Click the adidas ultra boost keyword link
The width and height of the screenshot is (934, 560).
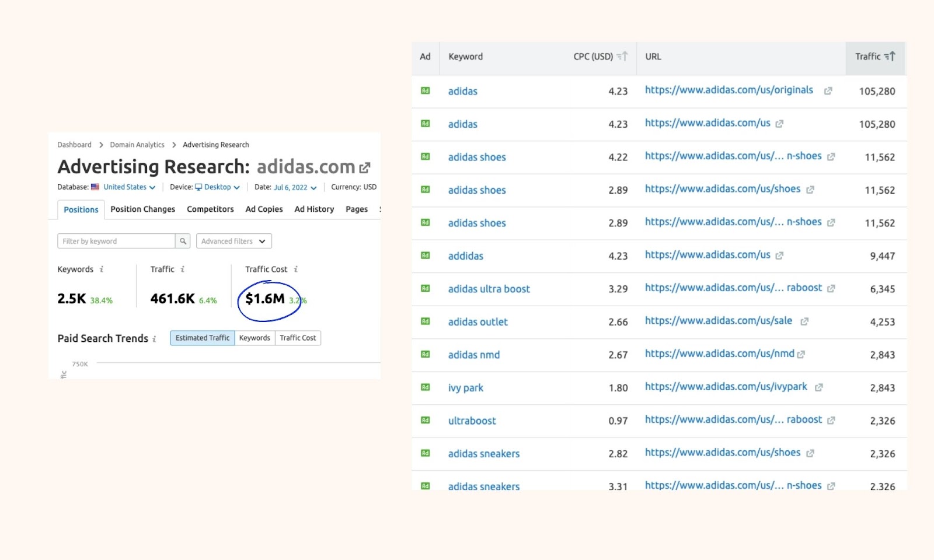point(489,289)
